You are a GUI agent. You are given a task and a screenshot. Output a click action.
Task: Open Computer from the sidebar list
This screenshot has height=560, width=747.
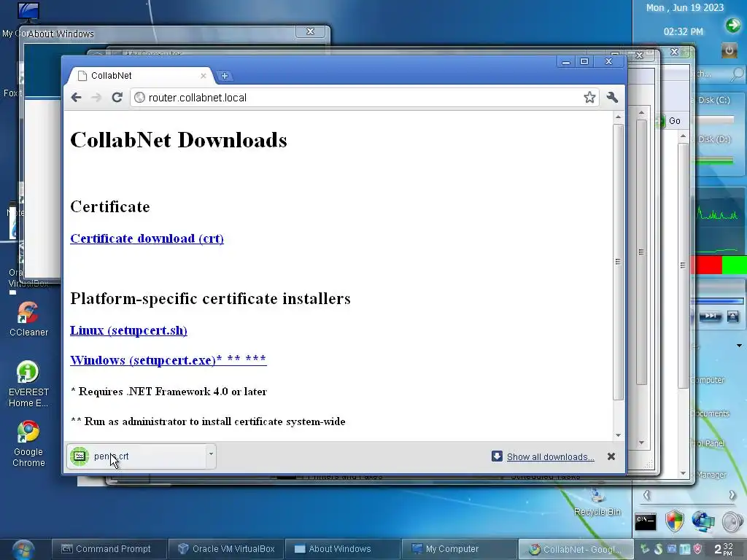pyautogui.click(x=708, y=380)
